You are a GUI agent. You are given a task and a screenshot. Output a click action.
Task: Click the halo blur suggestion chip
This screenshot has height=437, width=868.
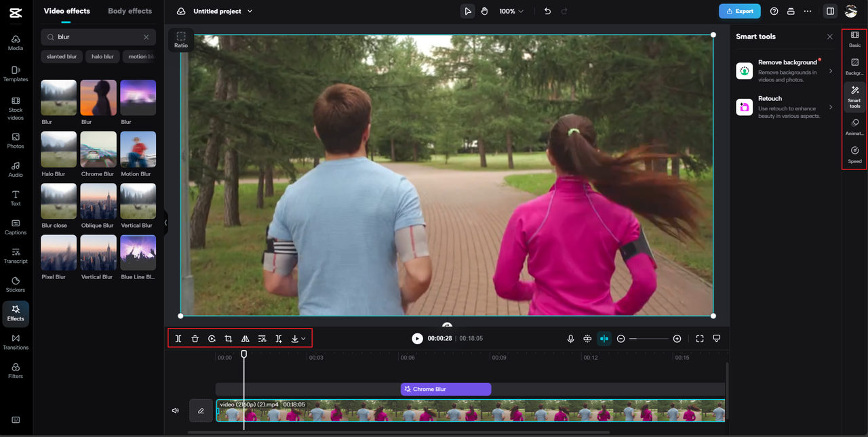(x=103, y=57)
